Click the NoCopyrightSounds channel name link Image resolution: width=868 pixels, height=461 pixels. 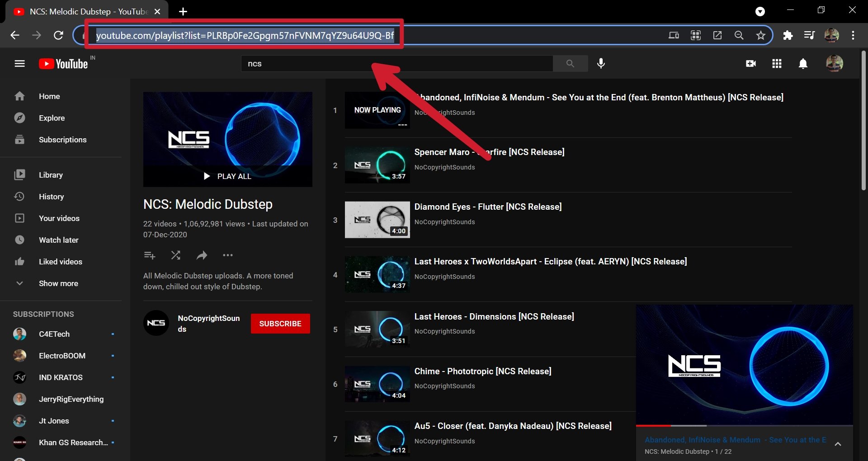(209, 324)
